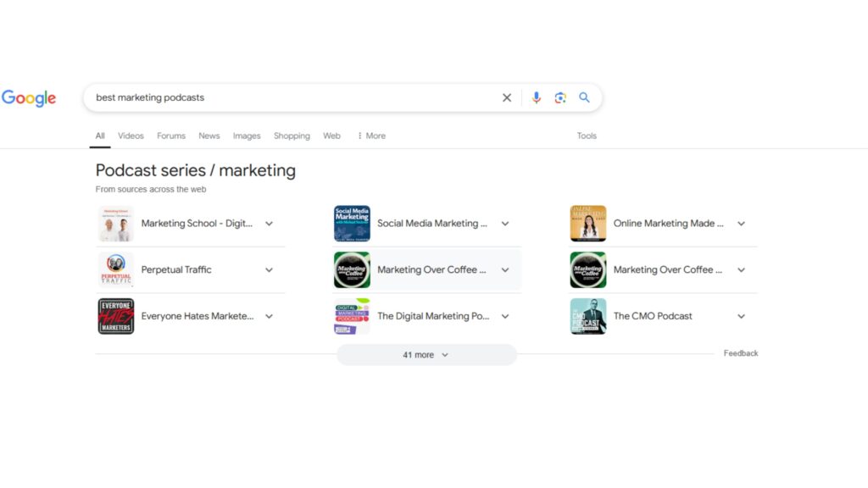This screenshot has height=488, width=868.
Task: Open Perpetual Traffic podcast cover art
Action: (x=115, y=270)
